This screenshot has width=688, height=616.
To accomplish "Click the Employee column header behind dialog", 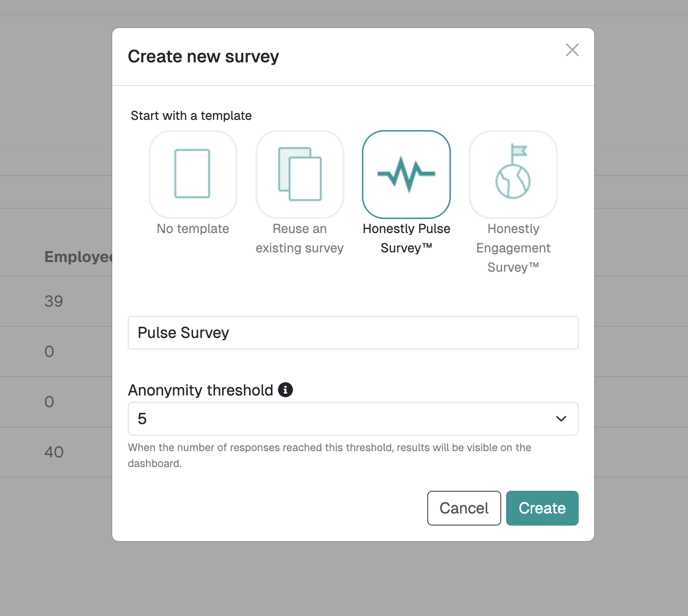I will pos(77,257).
